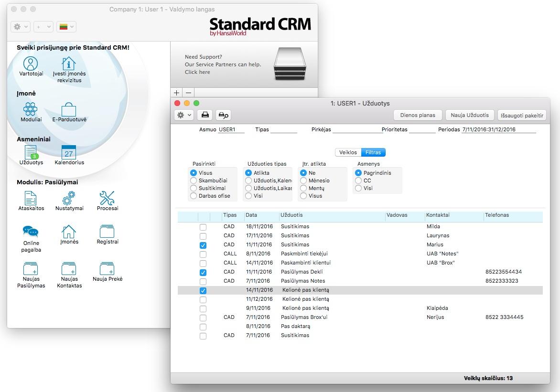Open Įvesti įmonės rekvizitus icon
560x392 pixels.
(x=69, y=64)
